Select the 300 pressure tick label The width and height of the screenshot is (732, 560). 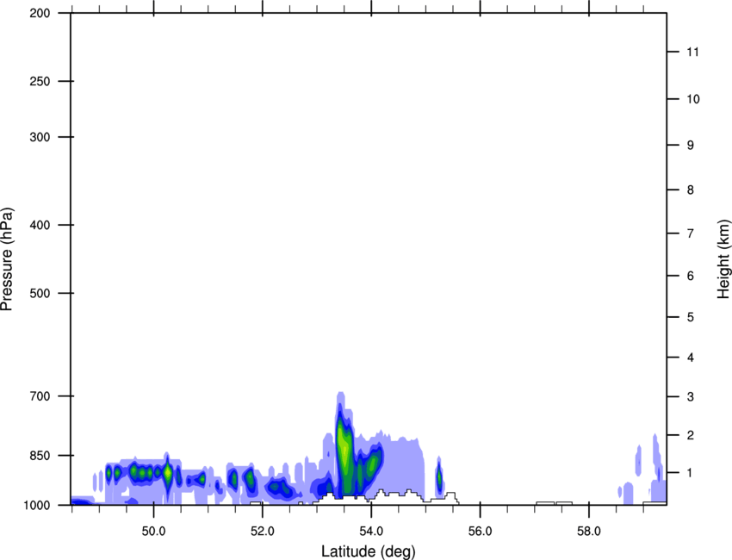click(x=40, y=137)
